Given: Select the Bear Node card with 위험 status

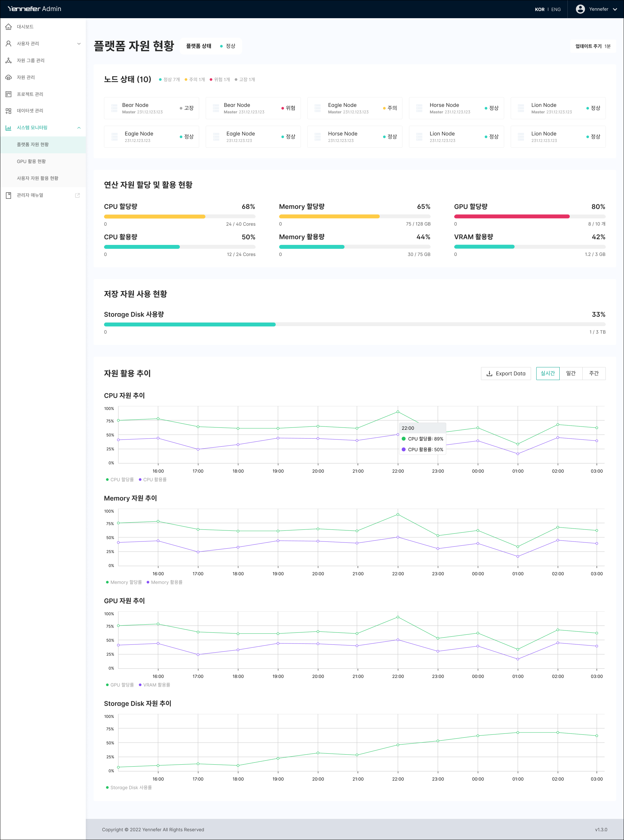Looking at the screenshot, I should [x=253, y=108].
